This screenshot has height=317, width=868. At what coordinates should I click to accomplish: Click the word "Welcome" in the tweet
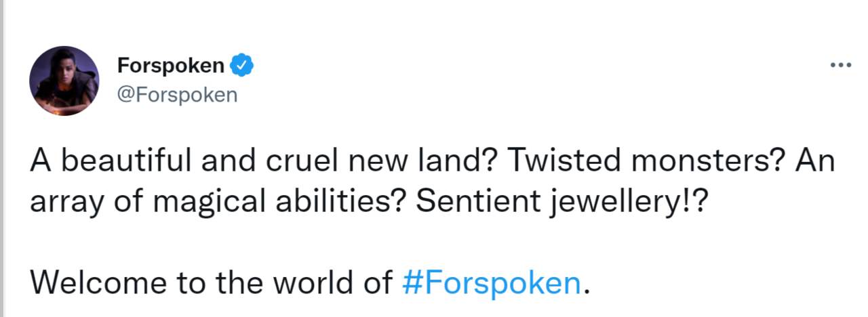pos(86,281)
